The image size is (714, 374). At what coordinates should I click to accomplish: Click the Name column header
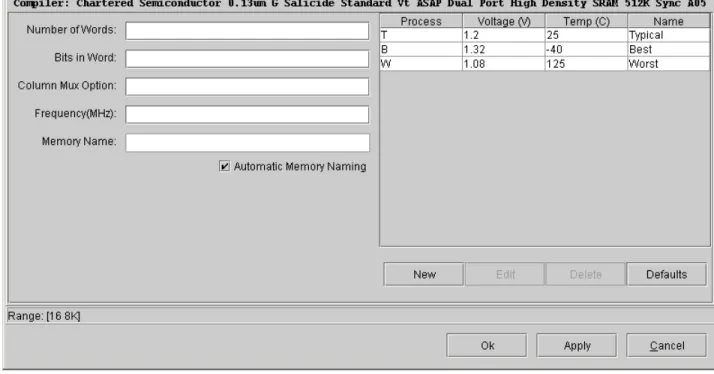(x=668, y=21)
